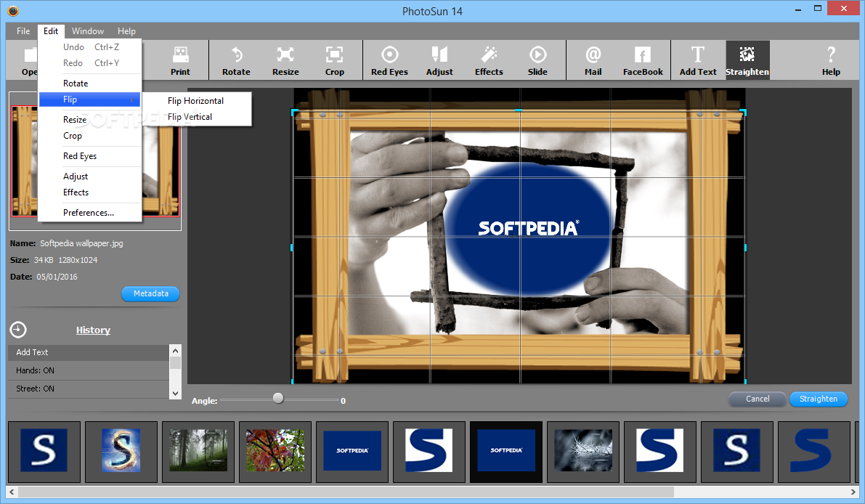This screenshot has width=865, height=504.
Task: Click the History clock icon
Action: [18, 330]
